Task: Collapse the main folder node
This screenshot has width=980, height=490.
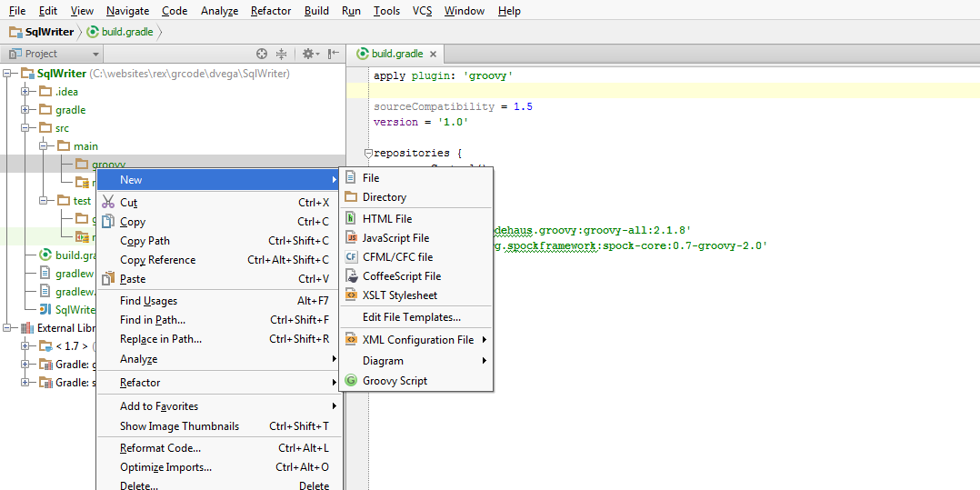Action: [43, 145]
